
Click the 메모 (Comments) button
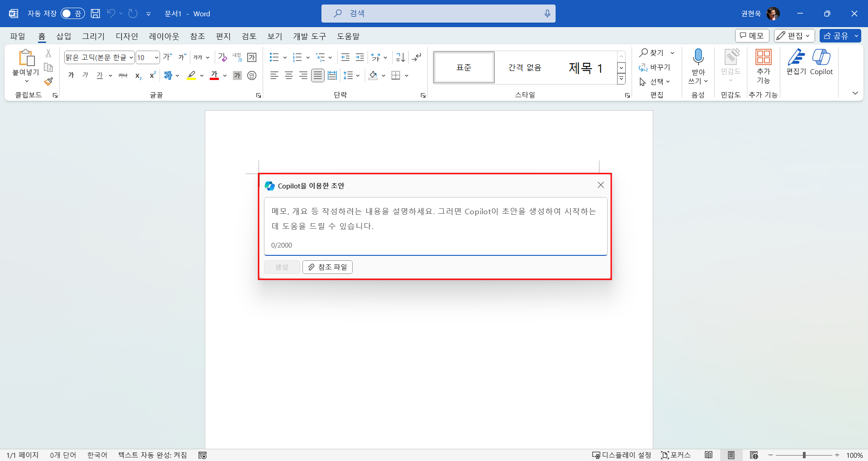coord(752,36)
